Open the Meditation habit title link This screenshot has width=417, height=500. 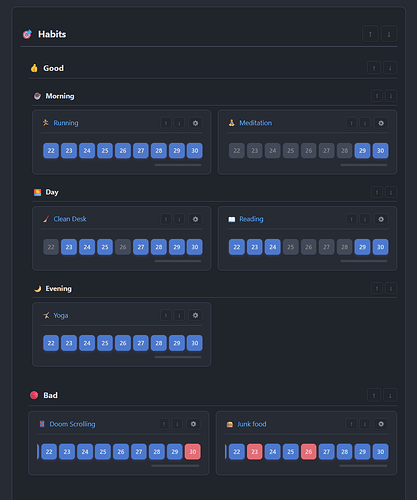[256, 123]
